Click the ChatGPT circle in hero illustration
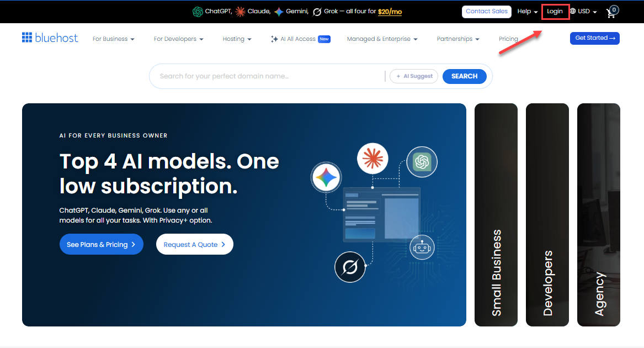This screenshot has width=644, height=348. [422, 162]
